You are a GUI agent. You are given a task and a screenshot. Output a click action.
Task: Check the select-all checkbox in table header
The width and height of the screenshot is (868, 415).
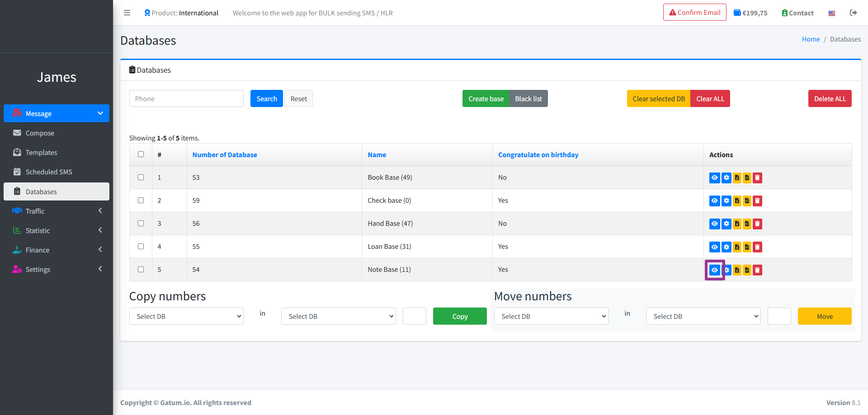(141, 154)
